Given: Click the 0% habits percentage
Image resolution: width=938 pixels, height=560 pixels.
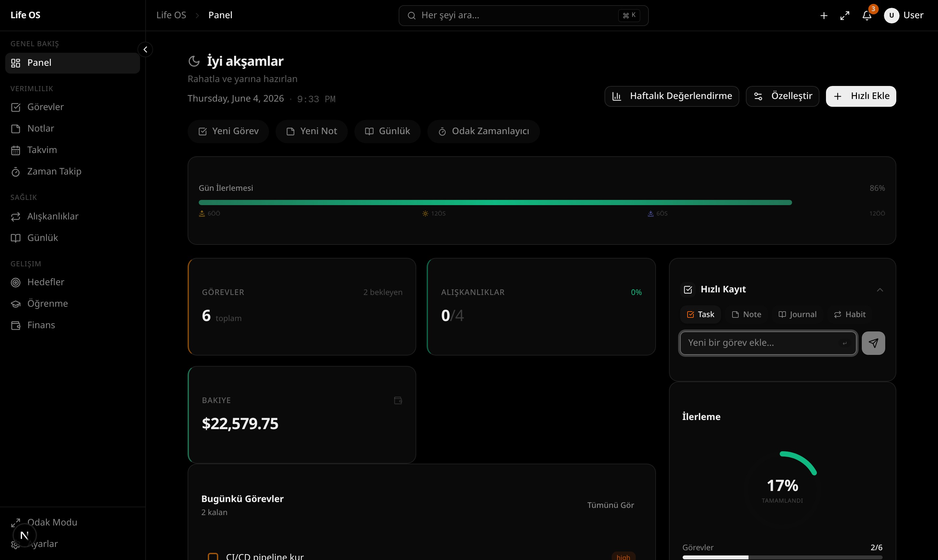Looking at the screenshot, I should (x=636, y=292).
